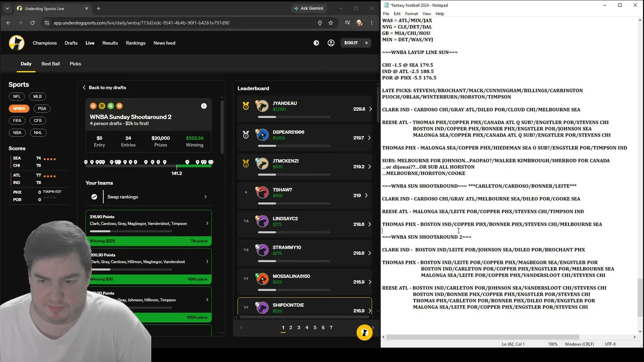
Task: View site information icon in address bar
Action: tap(47, 23)
